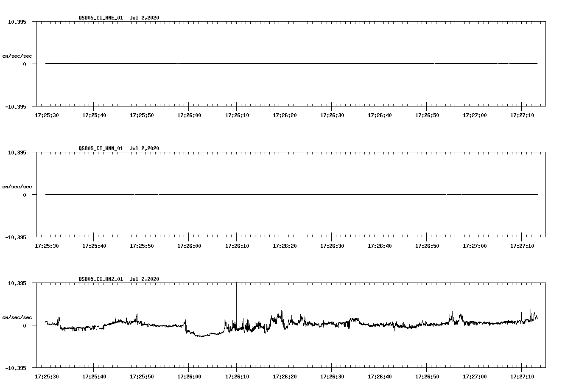Image resolution: width=576 pixels, height=392 pixels.
Task: Select 17:25:50 tick label below HNN plot
Action: click(x=142, y=246)
